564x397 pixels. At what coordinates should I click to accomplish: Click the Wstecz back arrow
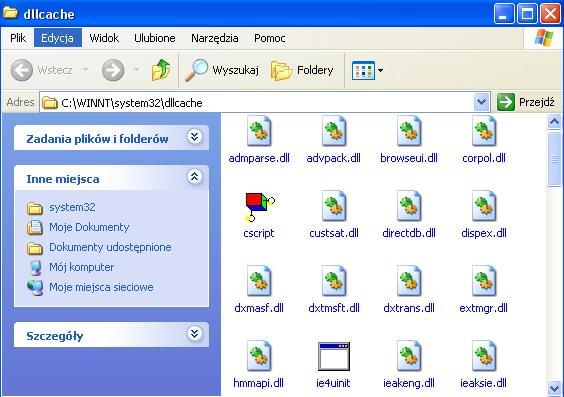(x=22, y=70)
